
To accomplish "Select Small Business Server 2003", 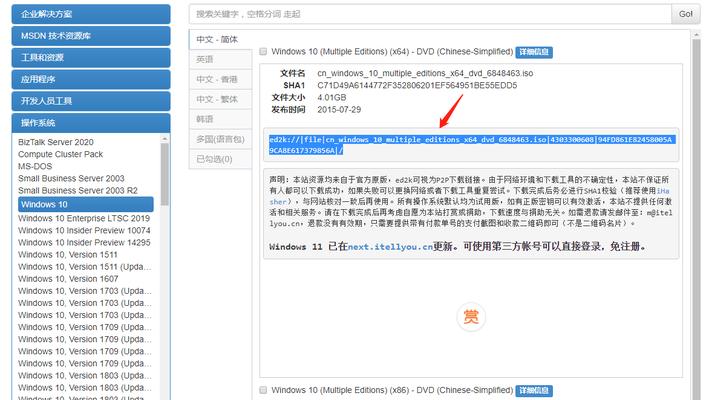I will pos(71,179).
